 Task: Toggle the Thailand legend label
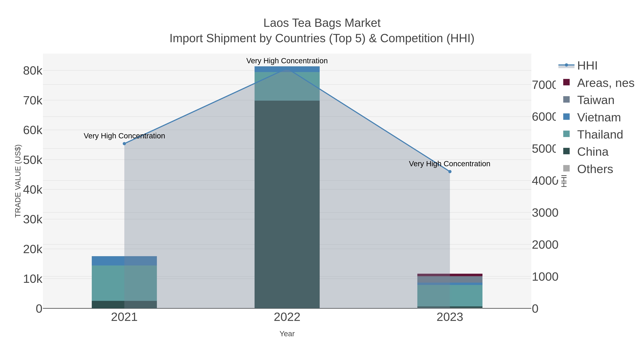coord(600,134)
